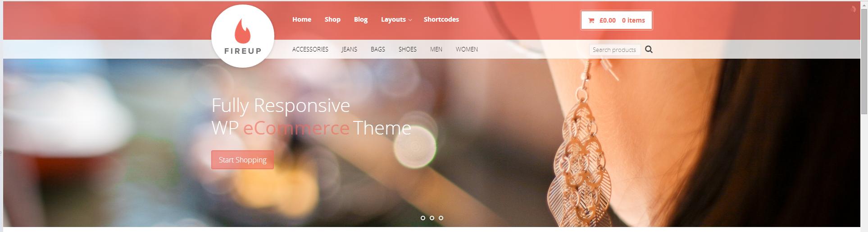Click the shopping cart icon

pos(591,20)
